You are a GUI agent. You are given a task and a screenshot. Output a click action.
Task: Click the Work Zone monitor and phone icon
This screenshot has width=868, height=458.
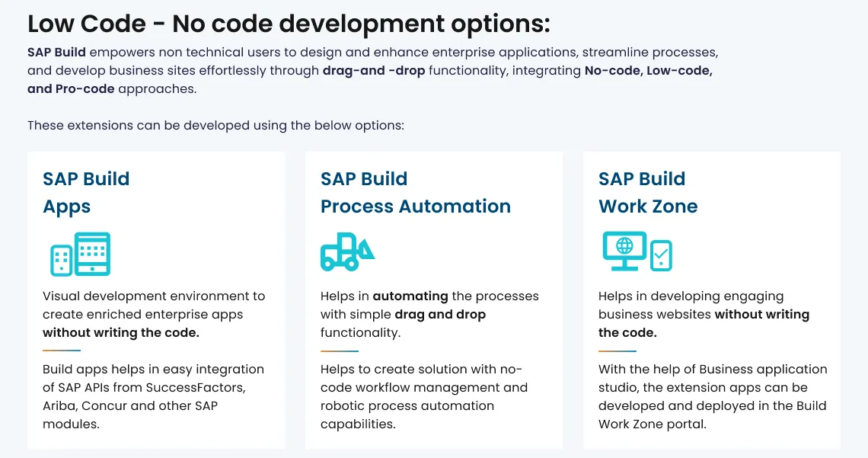pyautogui.click(x=637, y=251)
